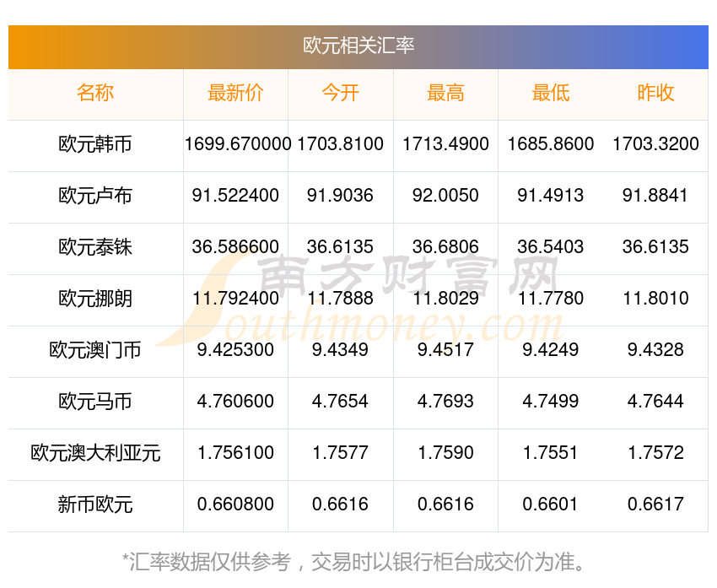Open the 新币欧元 currency pair
Image resolution: width=717 pixels, height=588 pixels.
coord(95,504)
